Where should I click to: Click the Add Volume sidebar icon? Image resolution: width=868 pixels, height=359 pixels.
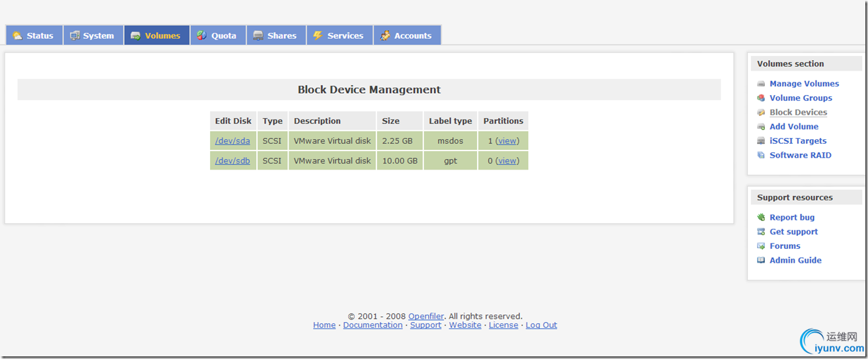[761, 127]
